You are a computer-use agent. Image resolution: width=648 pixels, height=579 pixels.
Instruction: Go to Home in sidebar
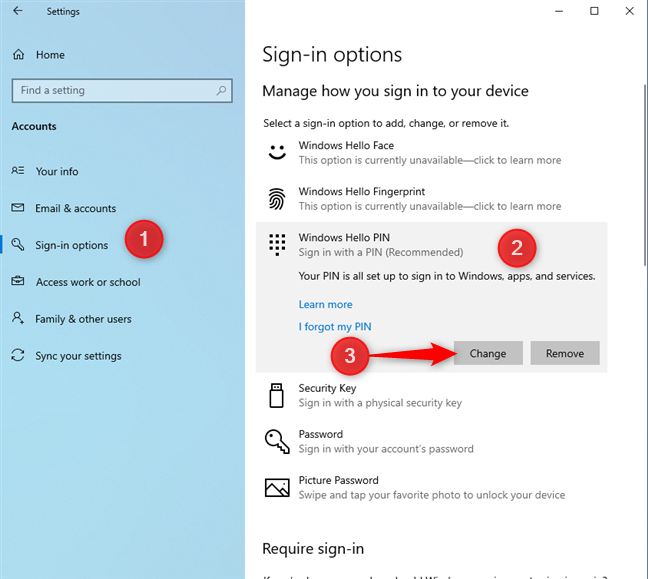50,55
